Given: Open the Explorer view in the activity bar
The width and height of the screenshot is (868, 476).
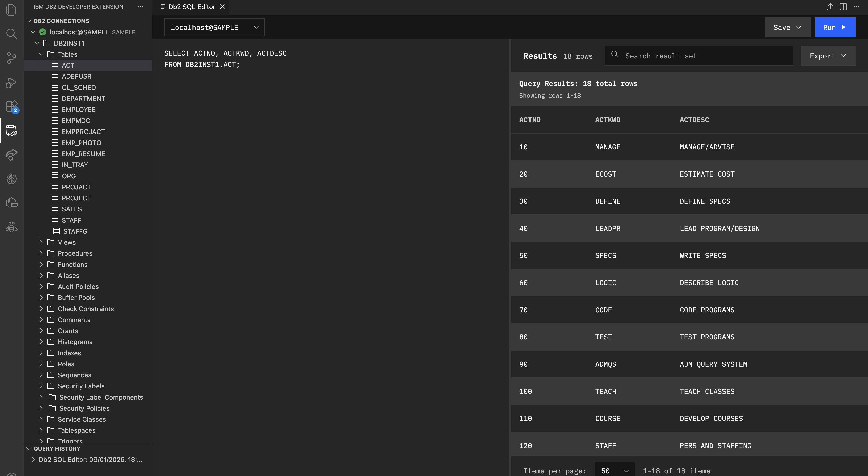Looking at the screenshot, I should click(12, 10).
